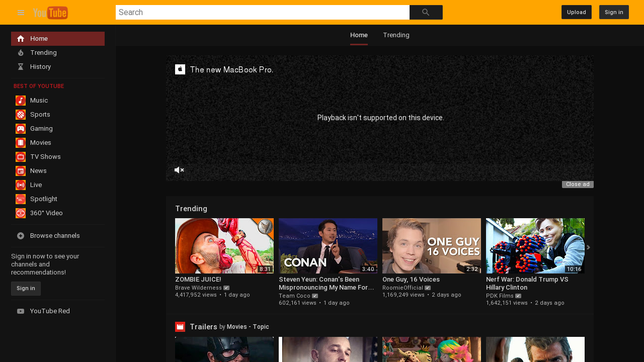Select TV Shows label in sidebar
Image resolution: width=644 pixels, height=362 pixels.
point(45,157)
